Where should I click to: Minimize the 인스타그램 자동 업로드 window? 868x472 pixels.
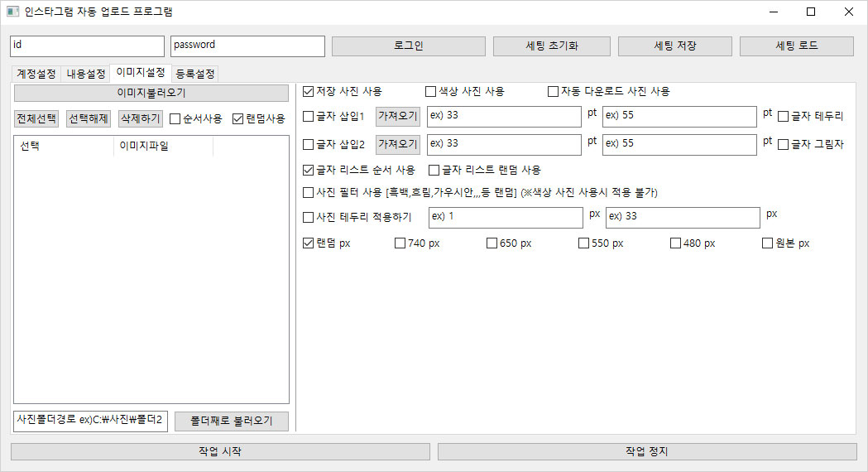774,12
